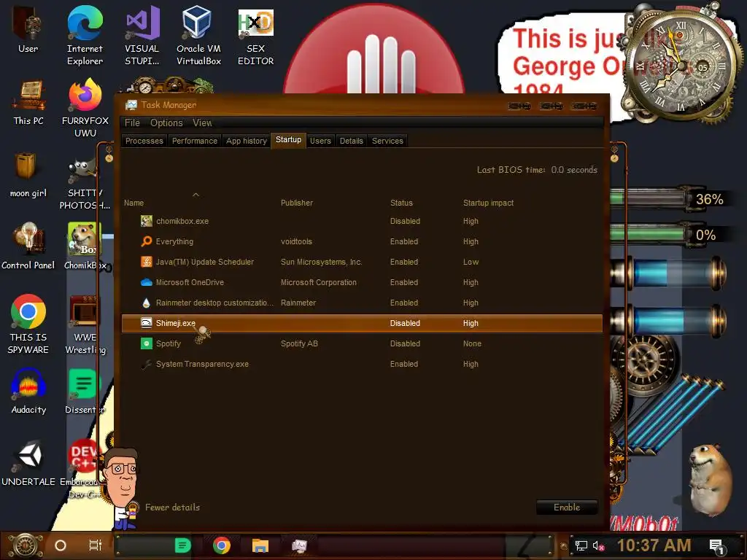Screen dimensions: 747x560
Task: Select the Everything startup entry
Action: 362,241
